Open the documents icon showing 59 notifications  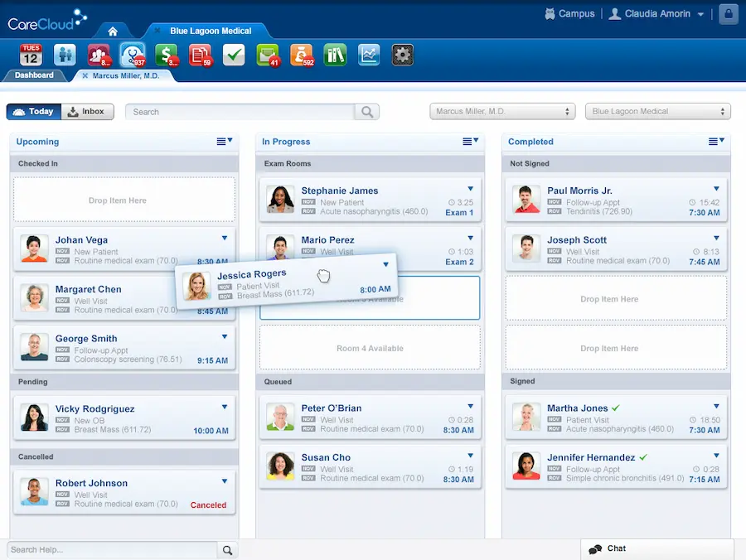(x=199, y=56)
